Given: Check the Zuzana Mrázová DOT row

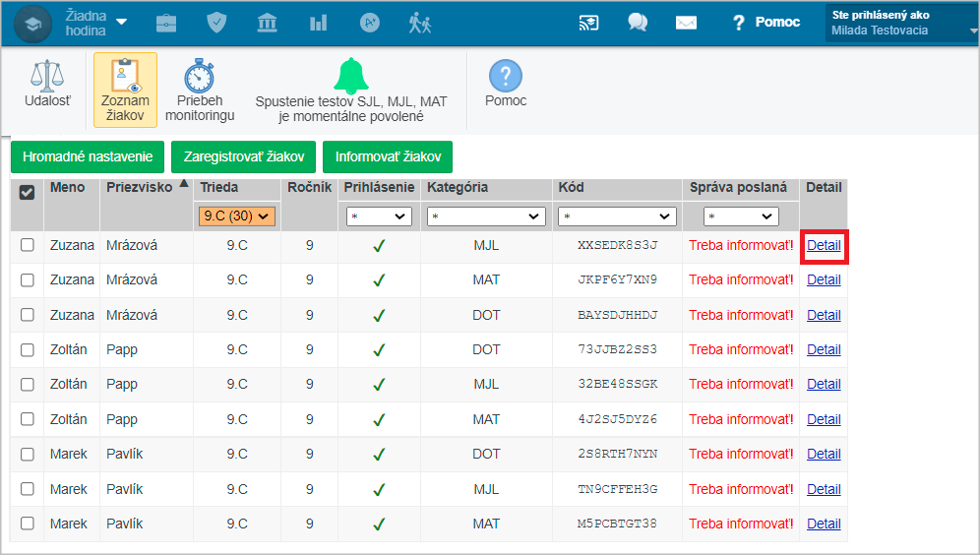Looking at the screenshot, I should pos(27,315).
